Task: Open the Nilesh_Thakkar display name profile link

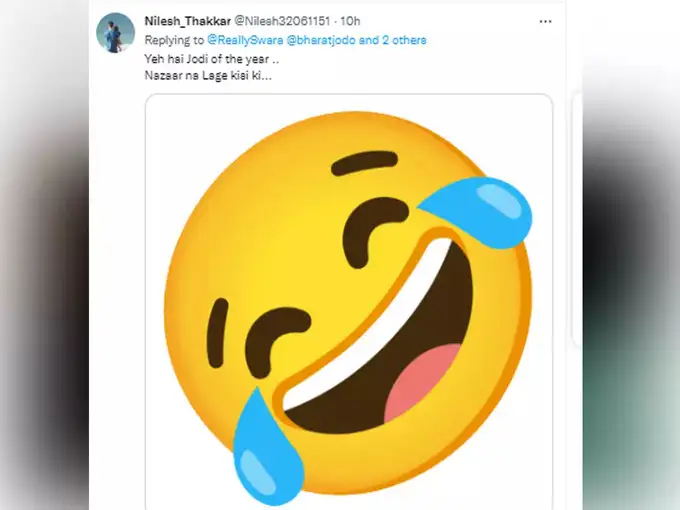Action: (187, 21)
